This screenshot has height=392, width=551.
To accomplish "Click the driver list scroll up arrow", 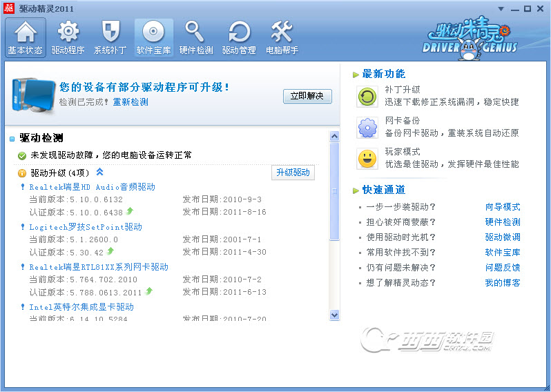I will pos(334,136).
